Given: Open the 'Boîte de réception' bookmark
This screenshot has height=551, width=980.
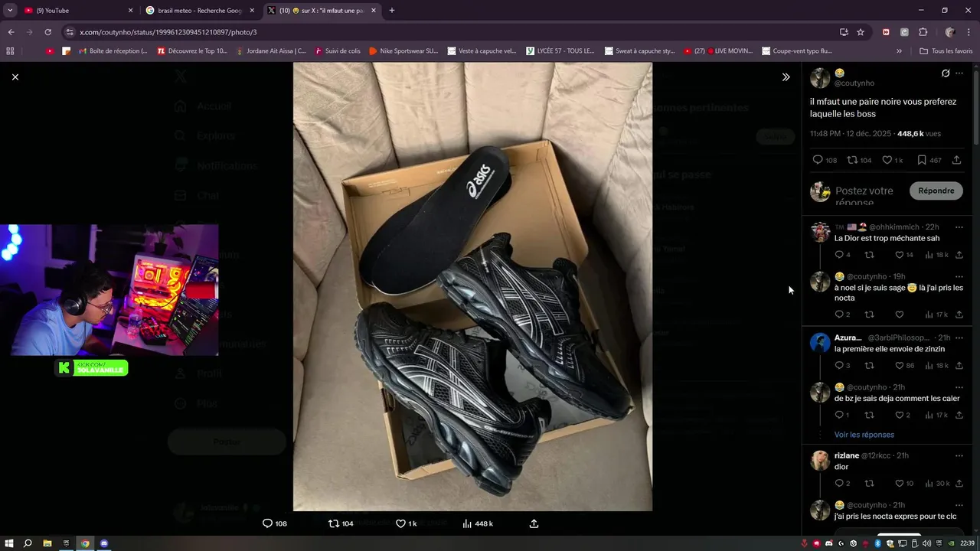Looking at the screenshot, I should tap(113, 51).
